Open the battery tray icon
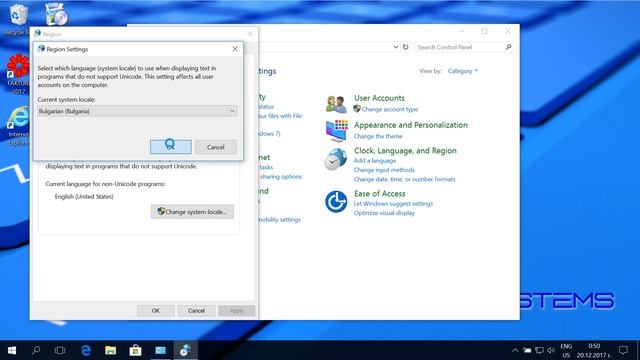Screen dimensions: 640x360 pyautogui.click(x=527, y=350)
